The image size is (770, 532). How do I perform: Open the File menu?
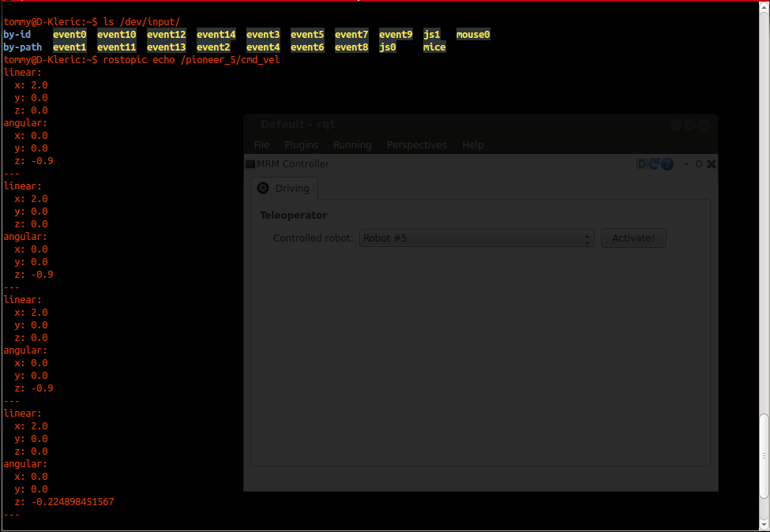click(261, 145)
